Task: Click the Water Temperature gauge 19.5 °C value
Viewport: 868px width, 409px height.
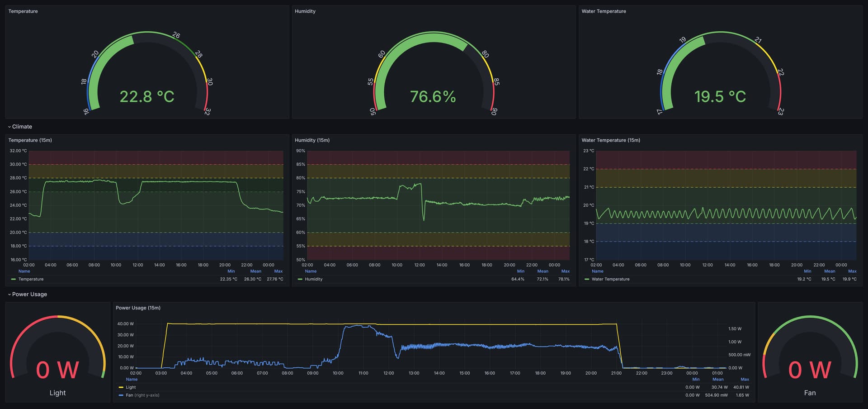Action: pyautogui.click(x=720, y=96)
